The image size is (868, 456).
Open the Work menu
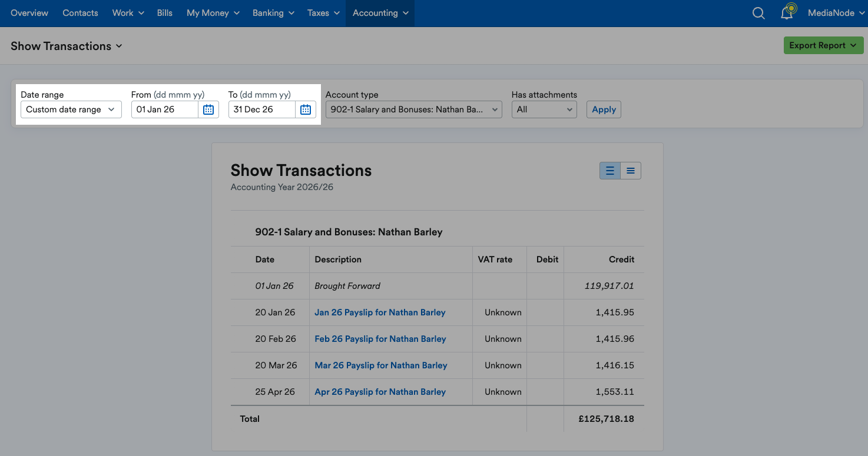pyautogui.click(x=128, y=13)
